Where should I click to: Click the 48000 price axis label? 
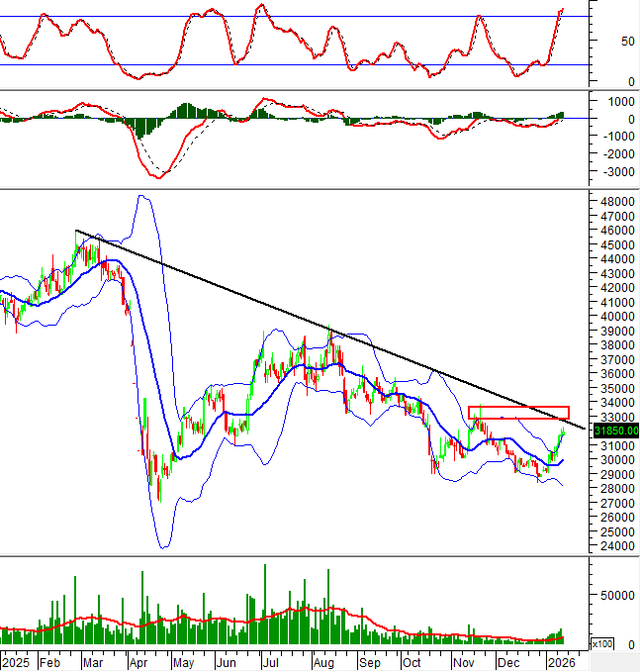[x=615, y=202]
